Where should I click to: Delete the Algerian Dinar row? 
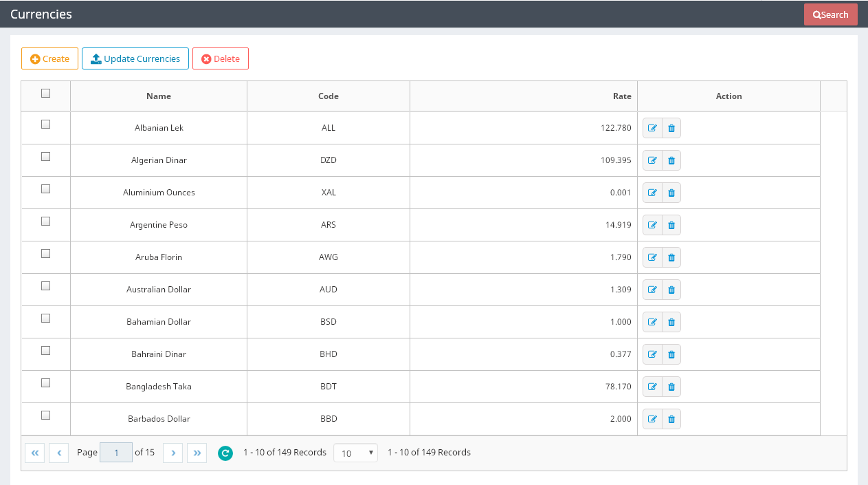(671, 160)
